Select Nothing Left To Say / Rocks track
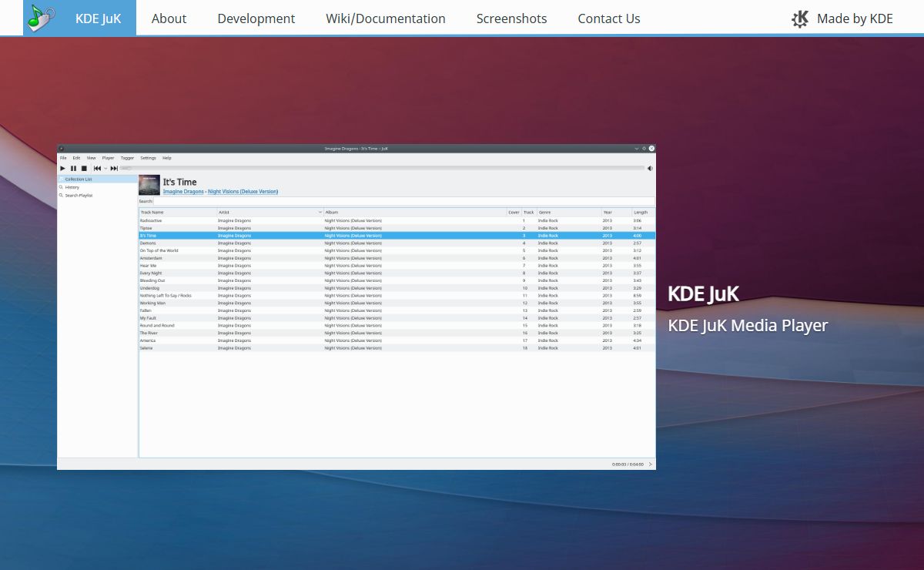This screenshot has height=570, width=924. coord(397,296)
